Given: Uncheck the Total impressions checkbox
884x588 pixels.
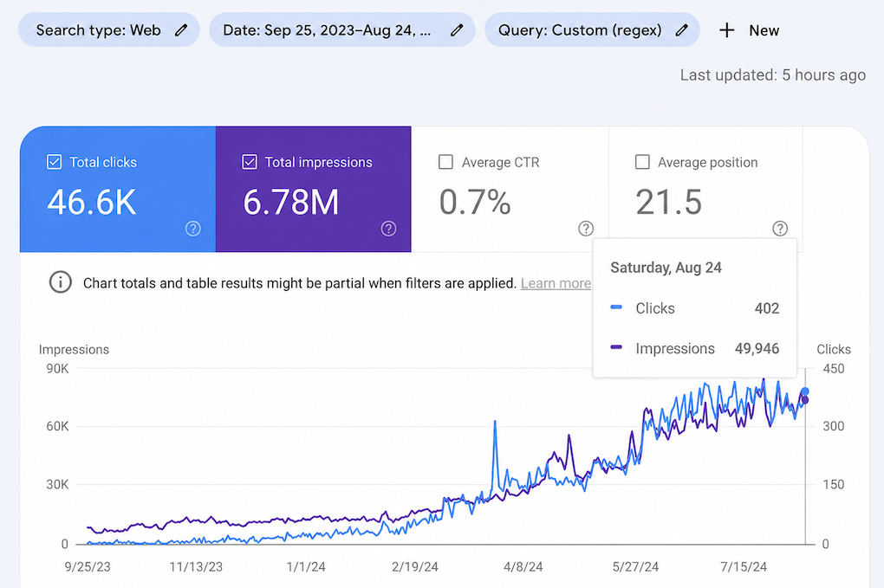Looking at the screenshot, I should coord(250,162).
